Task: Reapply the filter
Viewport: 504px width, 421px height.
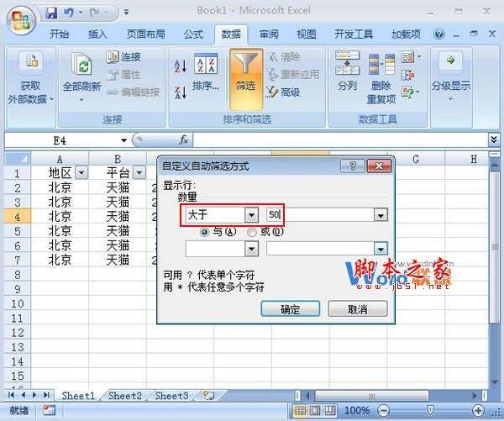Action: (293, 75)
